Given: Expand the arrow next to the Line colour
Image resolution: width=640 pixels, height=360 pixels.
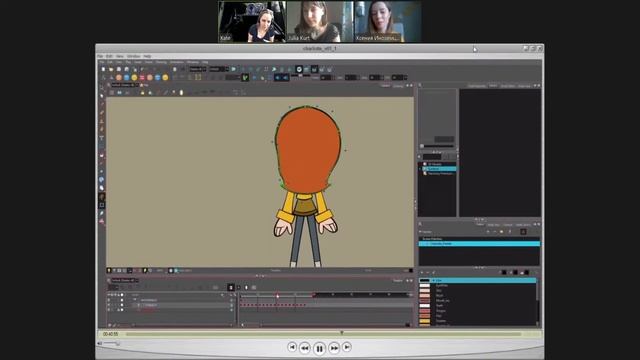Looking at the screenshot, I should click(433, 280).
